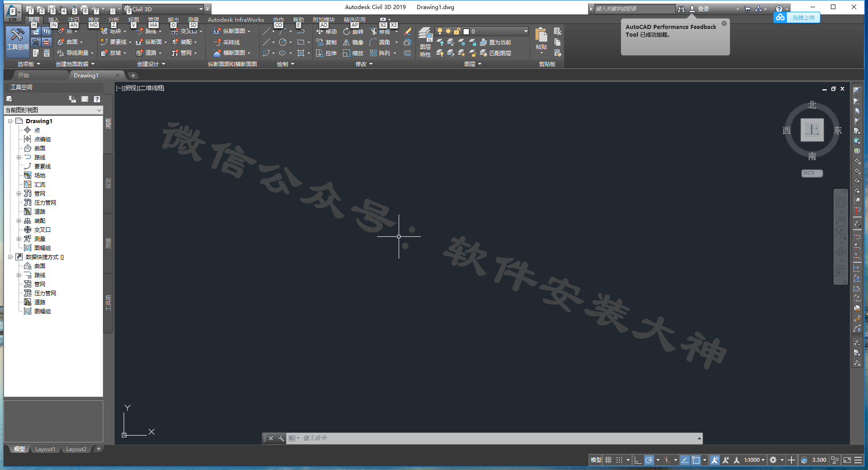Switch to the 插入 ribbon tab
Screen dimensions: 868x470
point(53,20)
